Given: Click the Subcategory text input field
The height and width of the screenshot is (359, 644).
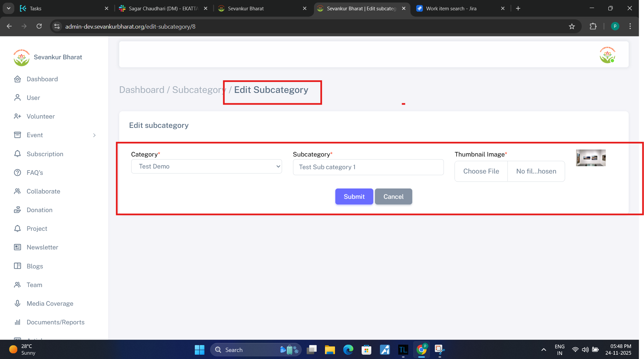Looking at the screenshot, I should (x=368, y=167).
